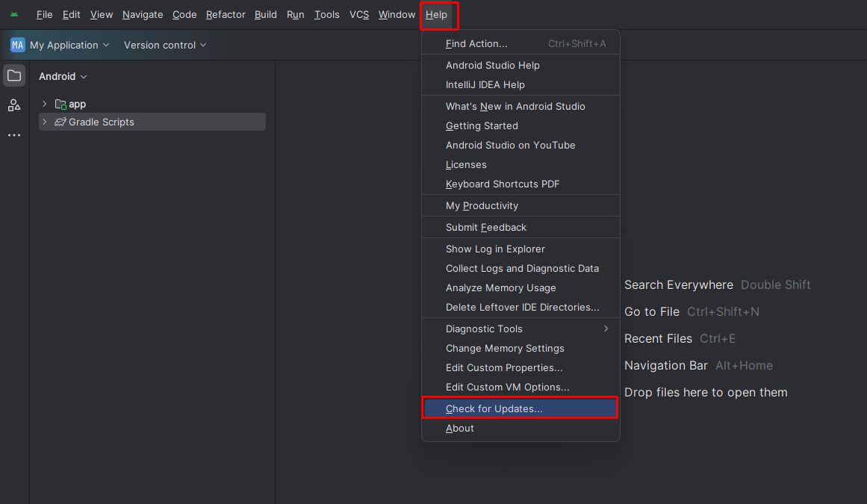Open What's New in Android Studio

(520, 106)
